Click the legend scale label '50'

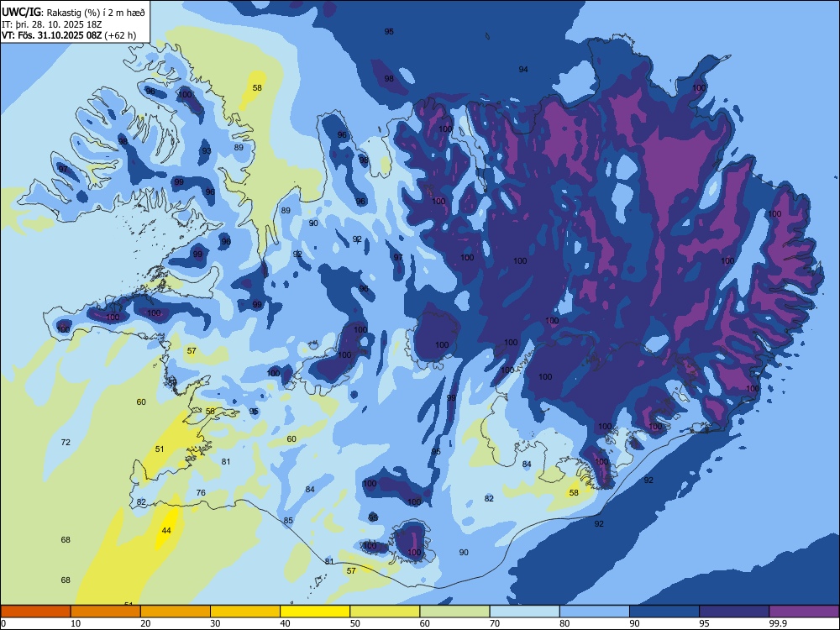tap(355, 623)
